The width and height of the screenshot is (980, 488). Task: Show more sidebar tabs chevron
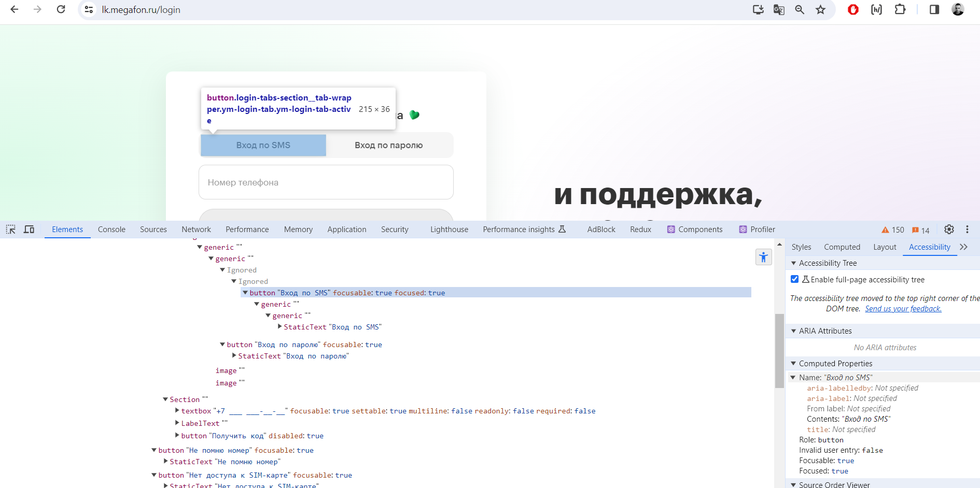click(x=964, y=247)
